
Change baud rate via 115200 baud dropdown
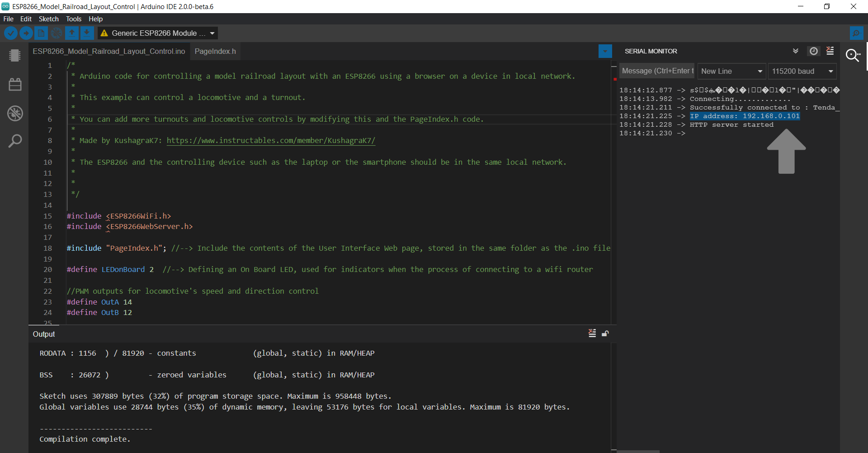[802, 71]
